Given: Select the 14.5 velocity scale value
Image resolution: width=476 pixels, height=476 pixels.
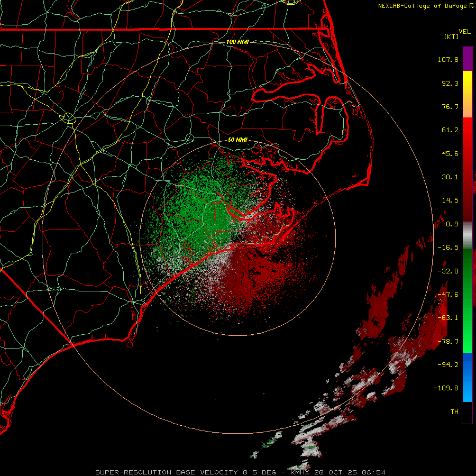Looking at the screenshot, I should tap(450, 200).
